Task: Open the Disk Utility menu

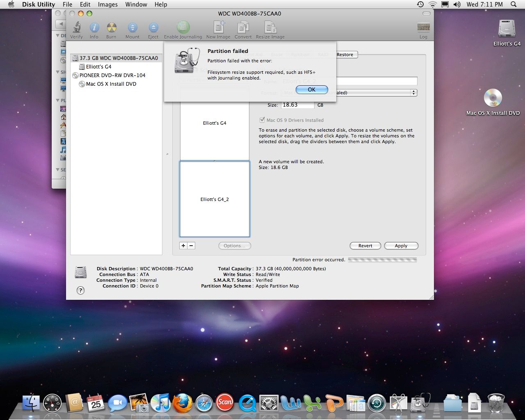Action: point(39,5)
